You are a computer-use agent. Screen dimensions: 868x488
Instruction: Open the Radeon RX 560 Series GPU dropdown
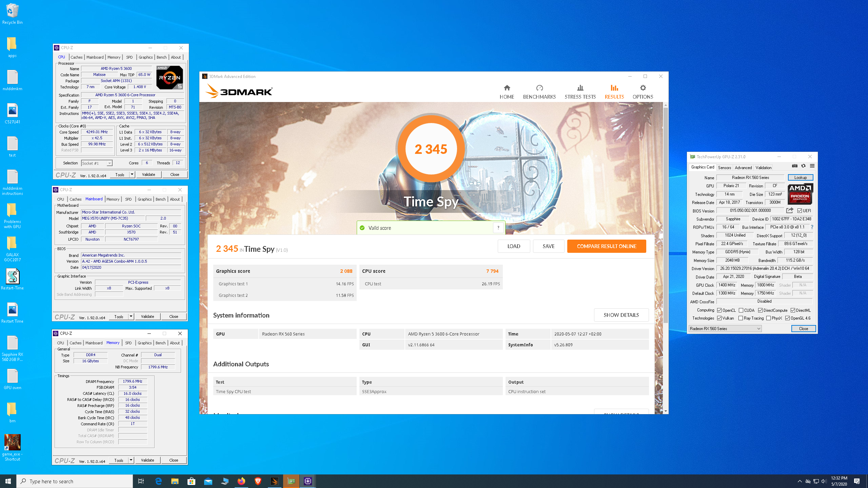pos(725,328)
